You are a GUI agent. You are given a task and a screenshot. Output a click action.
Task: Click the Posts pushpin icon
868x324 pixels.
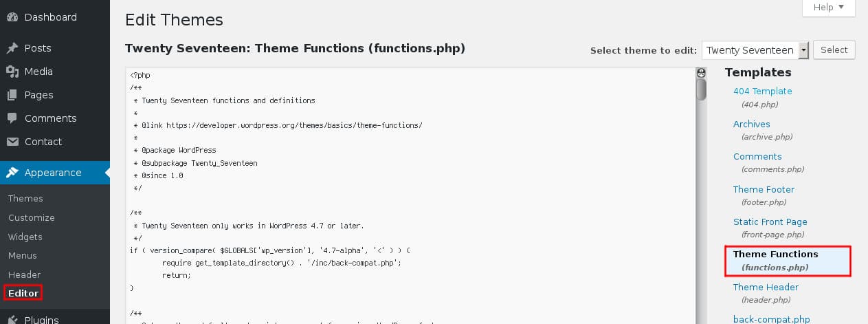coord(12,48)
